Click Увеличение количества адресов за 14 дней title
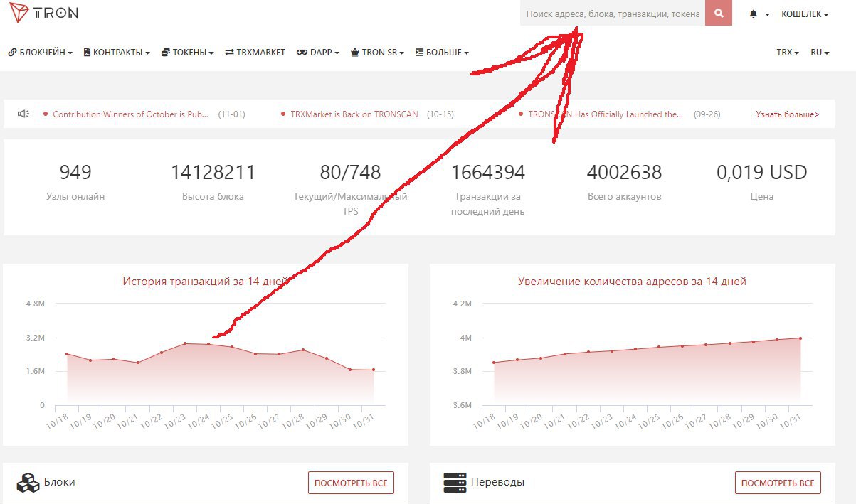Image resolution: width=856 pixels, height=504 pixels. coord(632,282)
